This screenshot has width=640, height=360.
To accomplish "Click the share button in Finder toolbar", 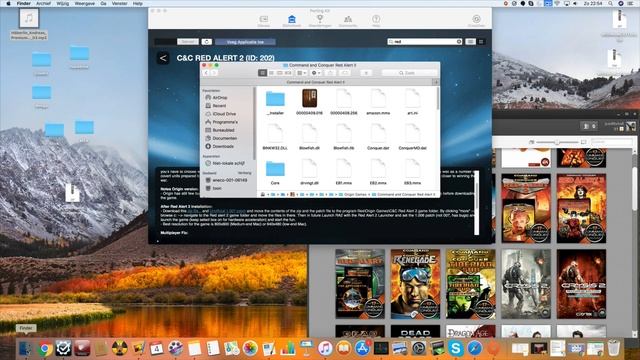I will 330,73.
